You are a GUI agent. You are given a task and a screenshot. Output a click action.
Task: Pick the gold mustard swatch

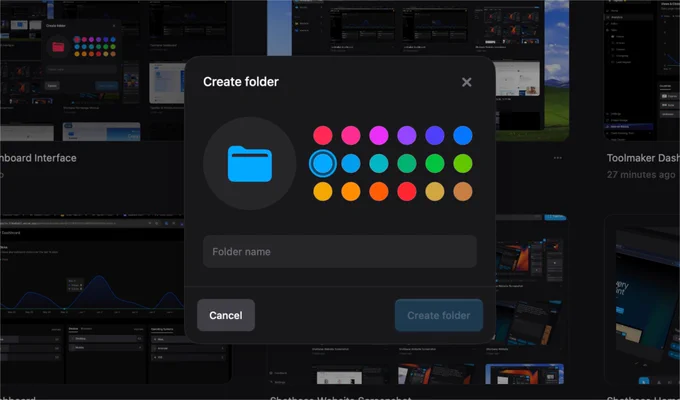pos(435,191)
